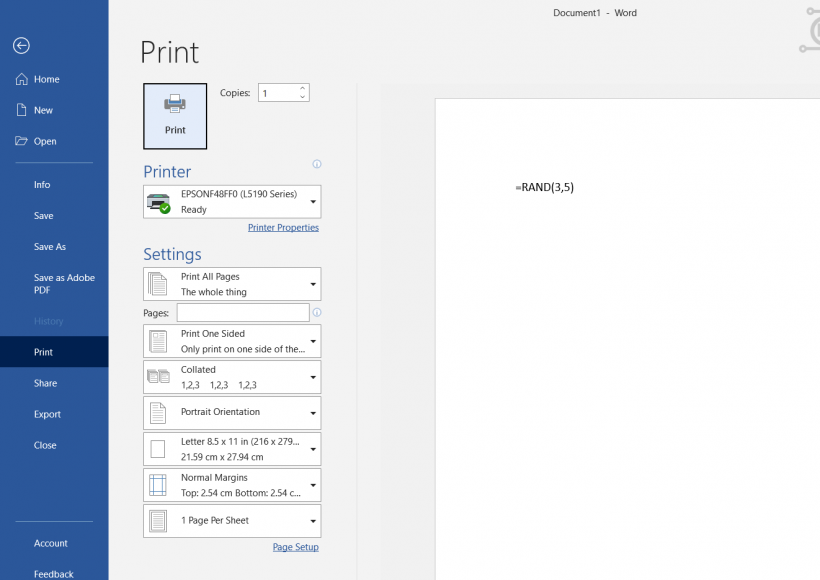The width and height of the screenshot is (820, 580).
Task: Click inside the Pages input field
Action: pyautogui.click(x=243, y=313)
